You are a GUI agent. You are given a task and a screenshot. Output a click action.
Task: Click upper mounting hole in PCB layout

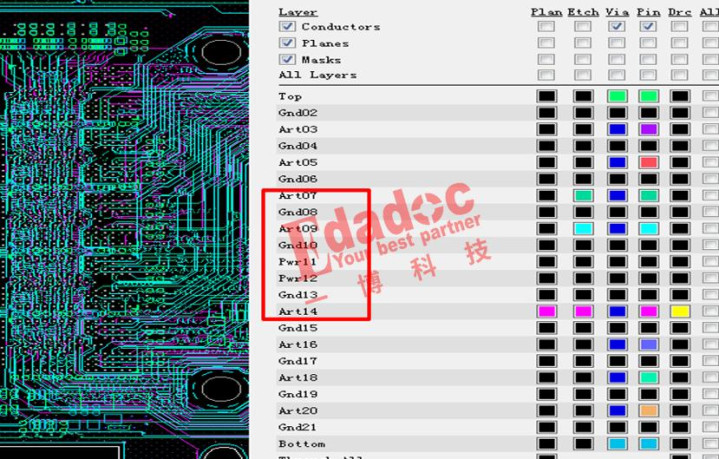point(221,52)
